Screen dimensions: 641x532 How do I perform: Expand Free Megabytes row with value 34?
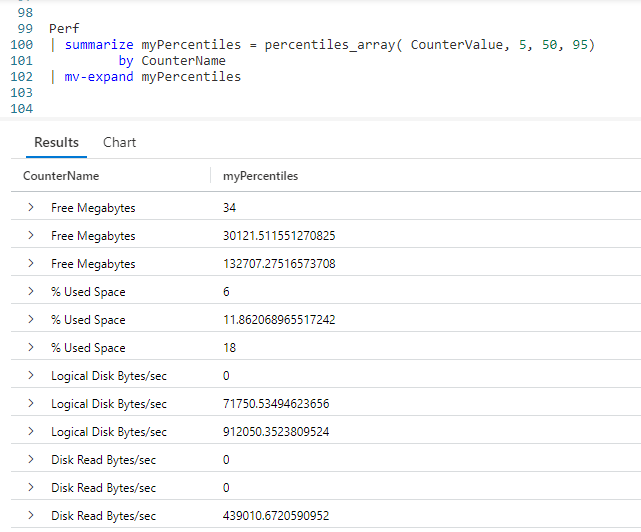tap(32, 208)
